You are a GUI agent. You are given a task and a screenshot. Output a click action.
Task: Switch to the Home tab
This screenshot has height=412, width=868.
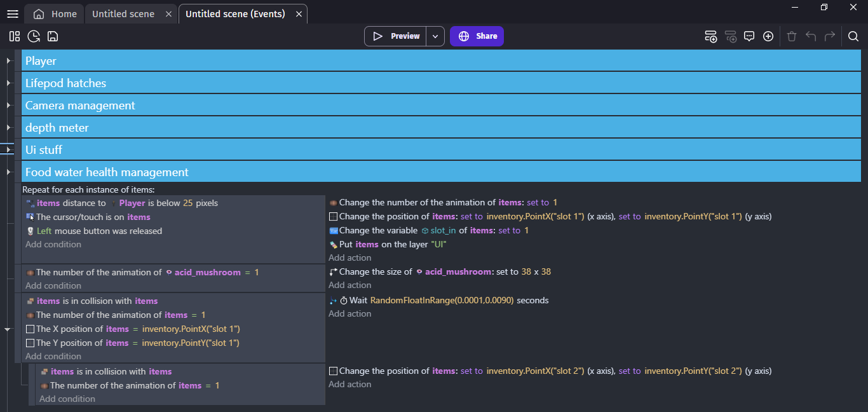coord(55,14)
